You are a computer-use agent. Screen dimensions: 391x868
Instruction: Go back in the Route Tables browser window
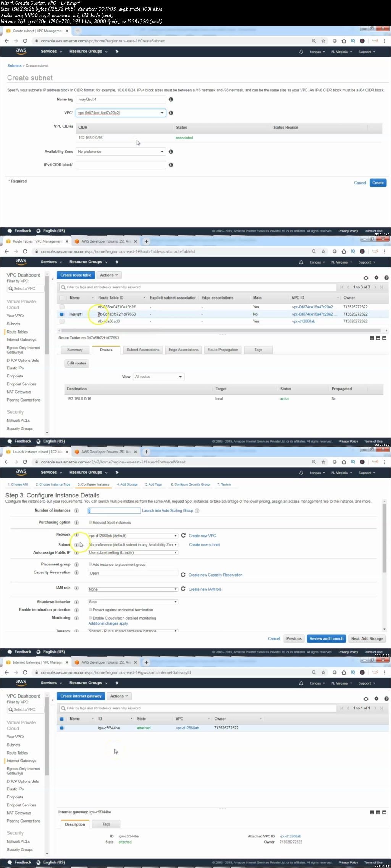6,251
